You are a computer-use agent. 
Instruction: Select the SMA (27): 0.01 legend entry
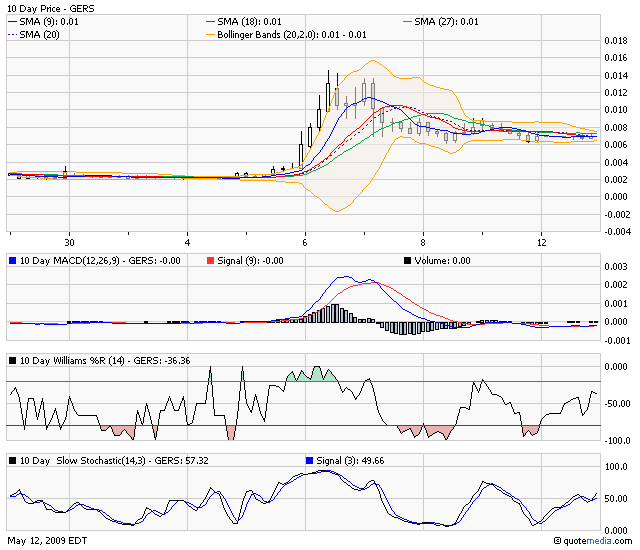440,22
